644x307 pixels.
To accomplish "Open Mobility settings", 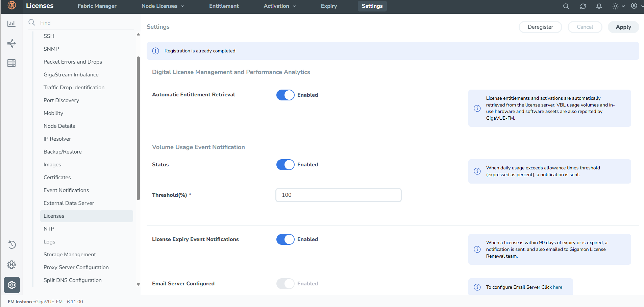I will click(x=53, y=113).
